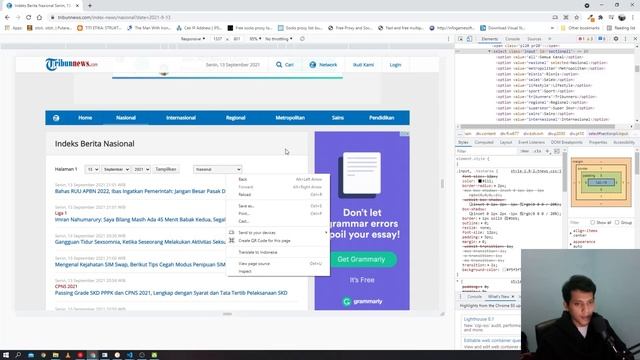Image resolution: width=640 pixels, height=360 pixels.
Task: Open Pendidikan in navigation bar
Action: 382,118
